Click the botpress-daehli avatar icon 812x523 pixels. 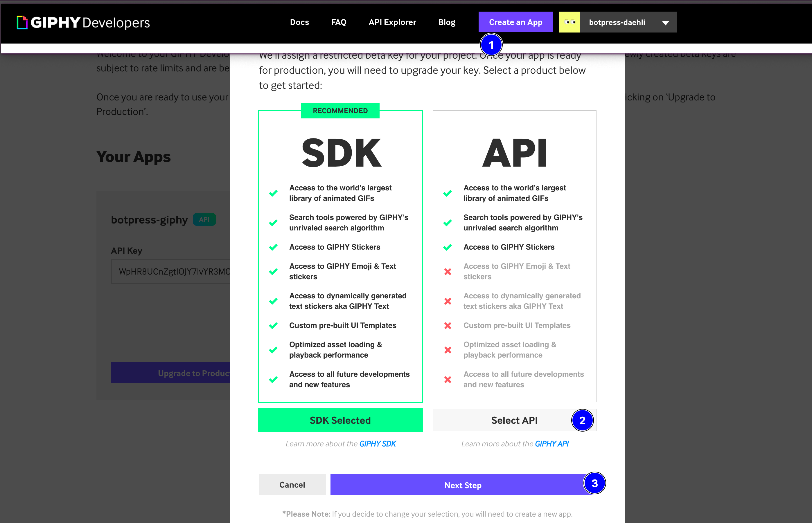pyautogui.click(x=570, y=22)
